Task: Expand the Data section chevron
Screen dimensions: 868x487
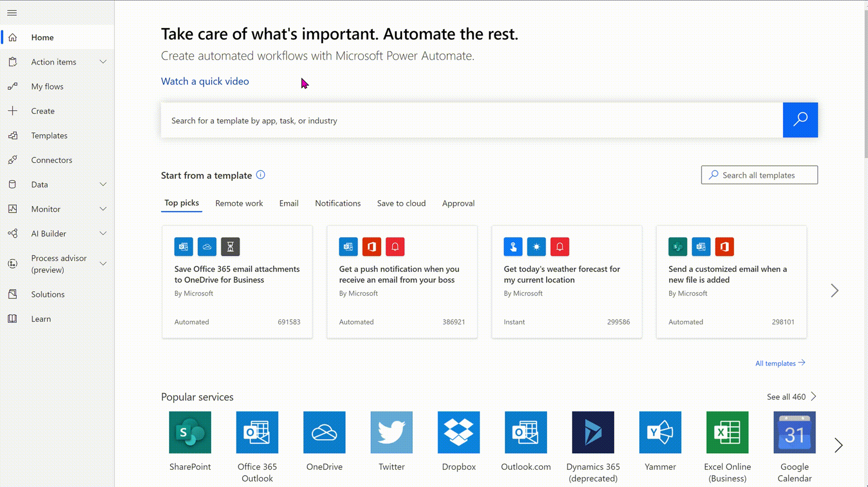Action: 103,184
